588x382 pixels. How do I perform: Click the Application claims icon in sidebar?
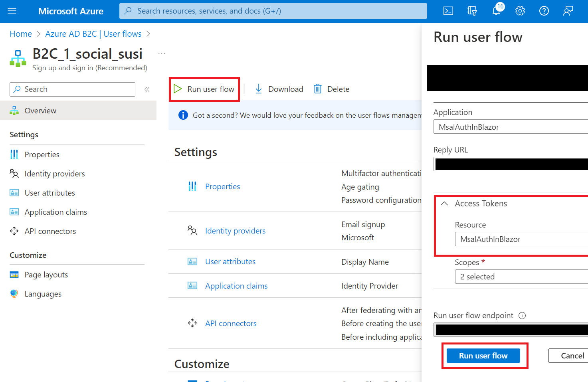point(14,212)
